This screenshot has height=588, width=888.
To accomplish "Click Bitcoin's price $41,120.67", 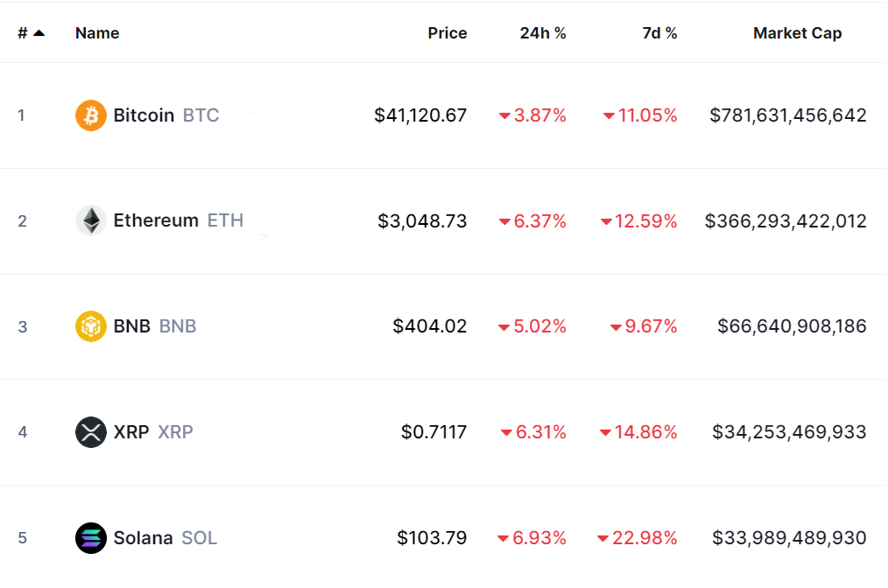I will click(x=420, y=115).
